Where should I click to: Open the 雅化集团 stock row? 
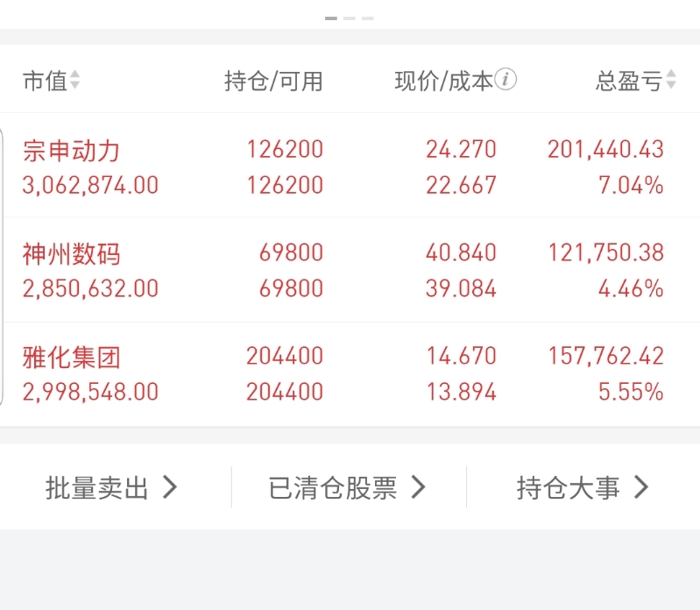350,374
